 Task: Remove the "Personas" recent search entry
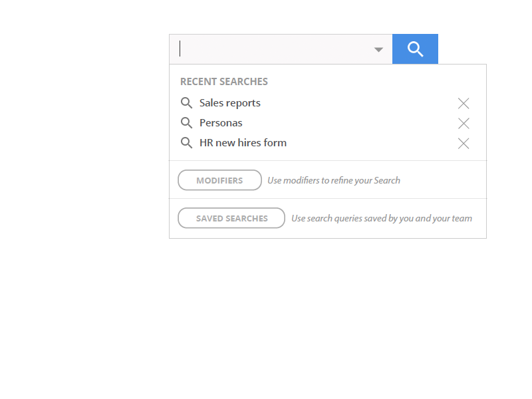tap(464, 123)
